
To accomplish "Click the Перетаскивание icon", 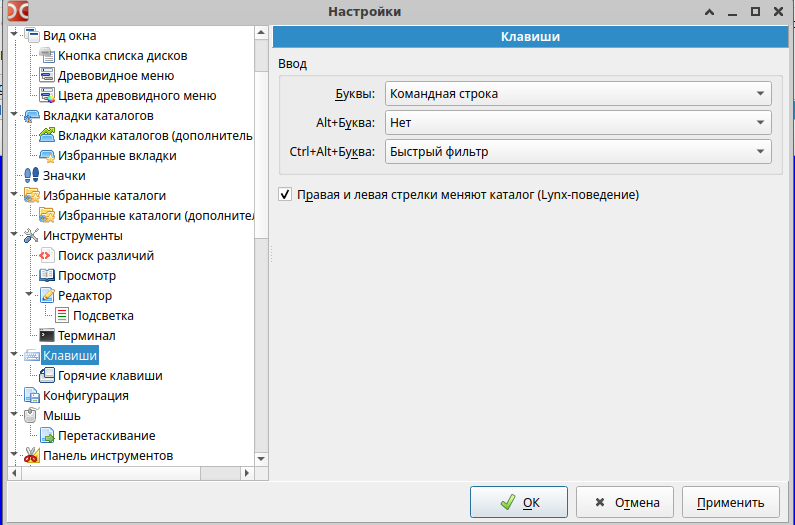I will [47, 436].
